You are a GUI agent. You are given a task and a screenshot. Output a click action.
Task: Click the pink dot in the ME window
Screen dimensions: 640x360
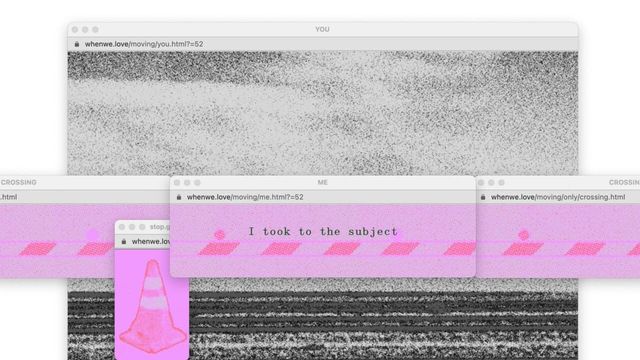[220, 234]
